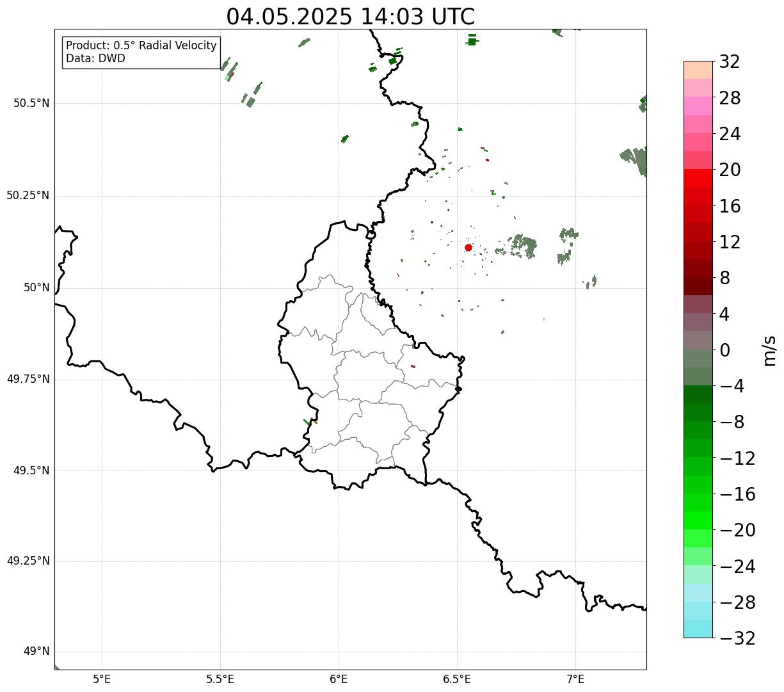Click the colorbar 'm/s' unit label
The height and width of the screenshot is (692, 784).
point(769,350)
